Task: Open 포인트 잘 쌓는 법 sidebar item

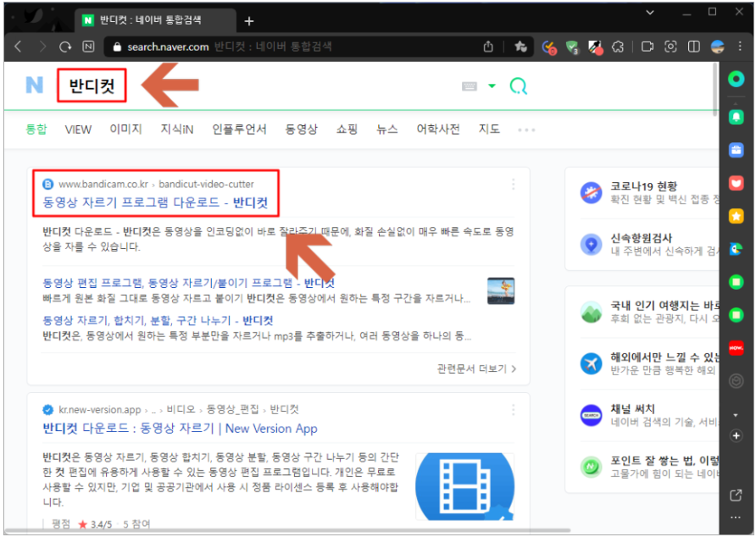Action: tap(649, 467)
